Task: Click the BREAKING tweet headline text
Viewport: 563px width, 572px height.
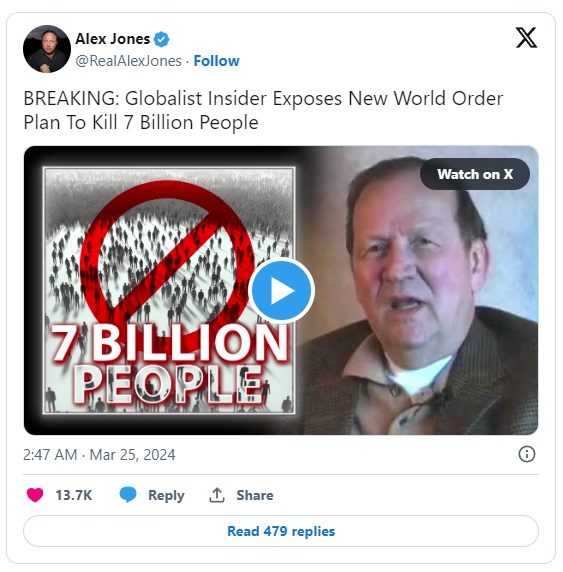Action: pyautogui.click(x=263, y=110)
